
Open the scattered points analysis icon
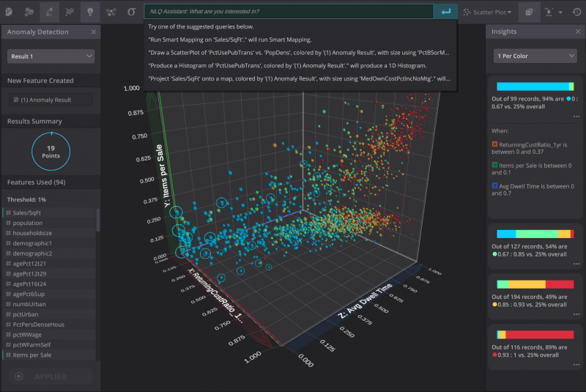(70, 12)
